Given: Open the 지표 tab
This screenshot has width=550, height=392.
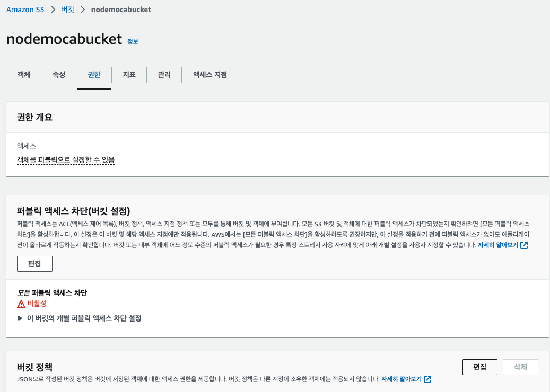Looking at the screenshot, I should [129, 74].
